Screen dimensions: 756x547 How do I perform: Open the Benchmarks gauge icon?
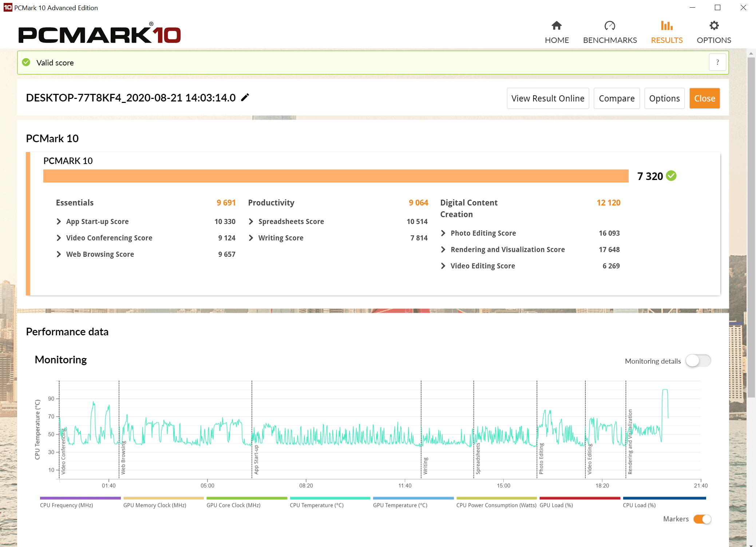(x=610, y=26)
